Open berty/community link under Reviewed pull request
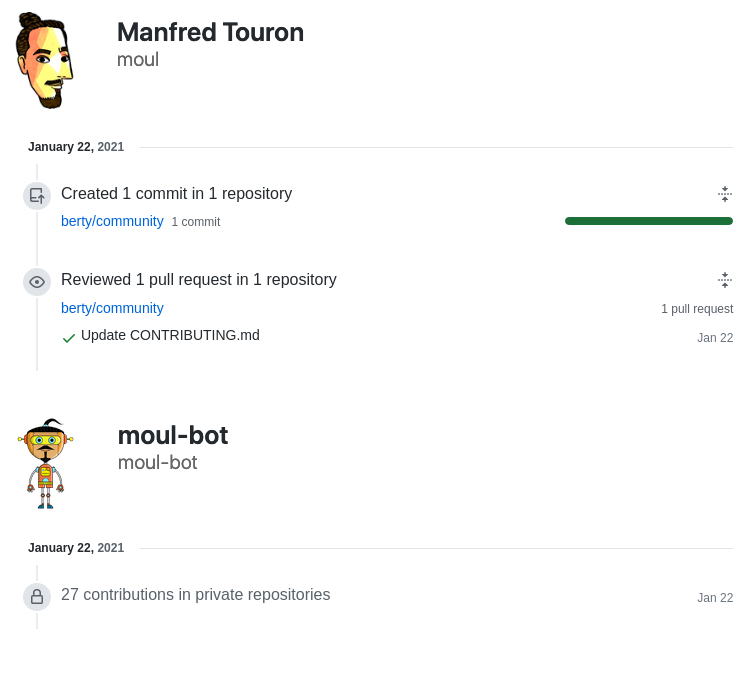Screen dimensions: 753x673 112,308
